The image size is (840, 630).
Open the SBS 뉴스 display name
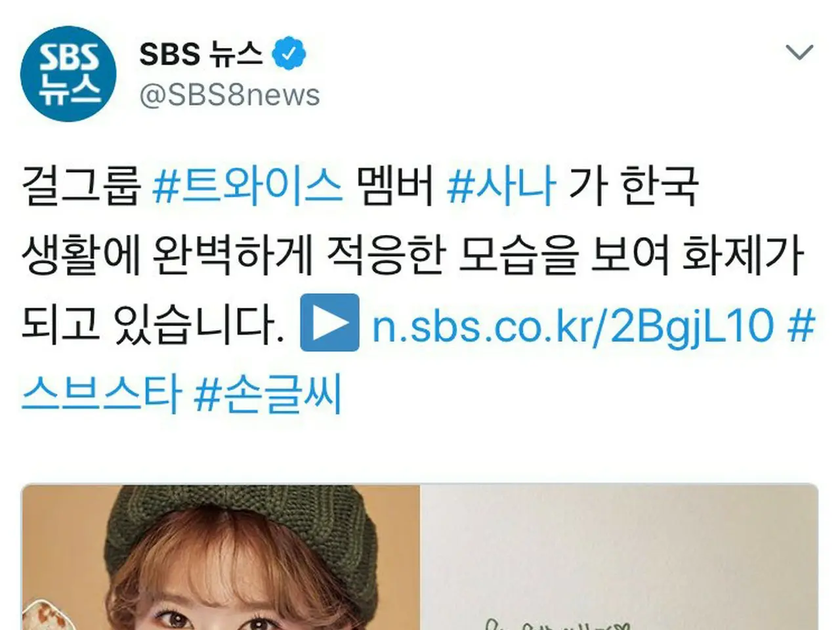[201, 54]
